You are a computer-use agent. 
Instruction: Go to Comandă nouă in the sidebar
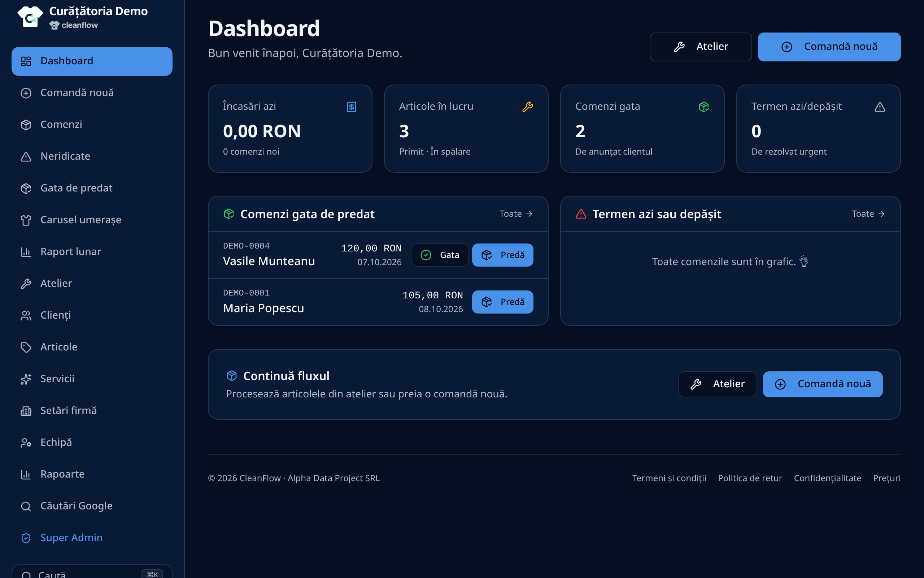coord(92,93)
